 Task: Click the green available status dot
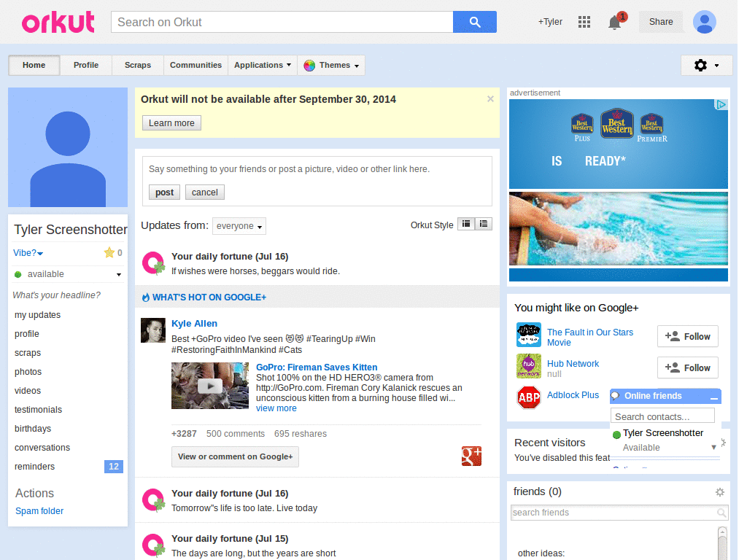coord(18,274)
